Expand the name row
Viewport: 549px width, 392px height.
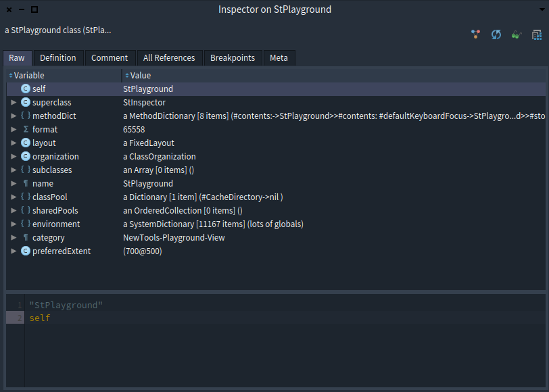point(14,183)
